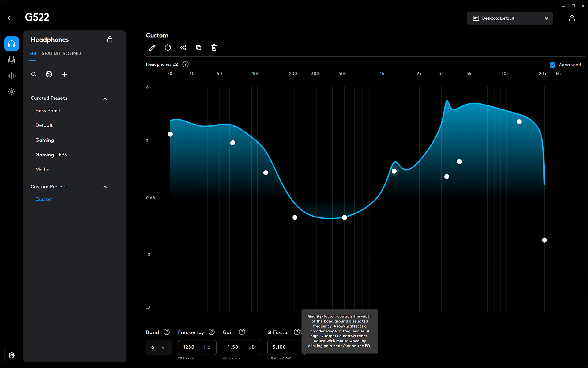Delete the preset with the trash icon
The image size is (588, 368).
(x=214, y=48)
